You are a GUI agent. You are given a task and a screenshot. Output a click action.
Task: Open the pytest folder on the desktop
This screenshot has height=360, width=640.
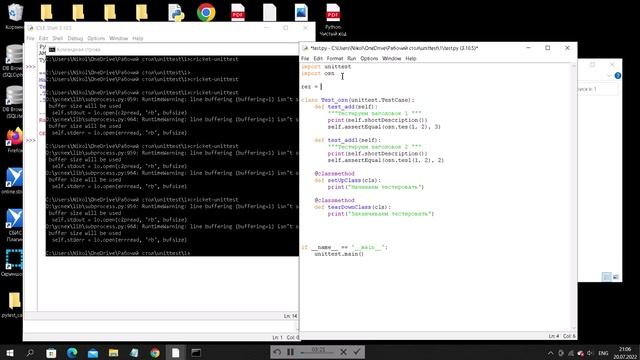pyautogui.click(x=13, y=305)
